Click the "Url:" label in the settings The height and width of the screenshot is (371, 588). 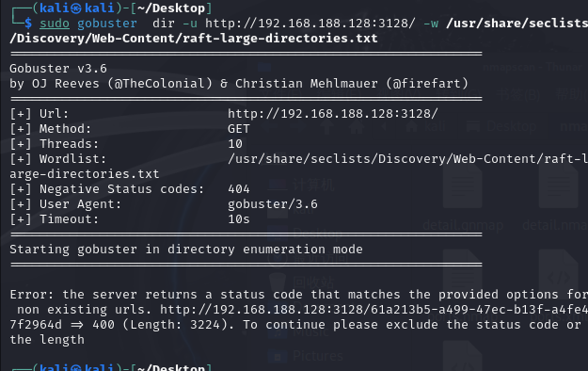pos(54,114)
